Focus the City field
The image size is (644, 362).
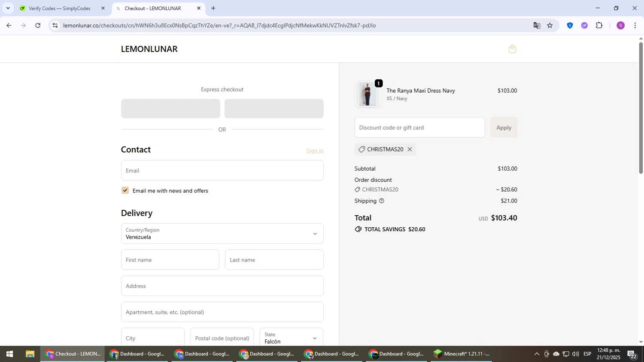pos(153,338)
